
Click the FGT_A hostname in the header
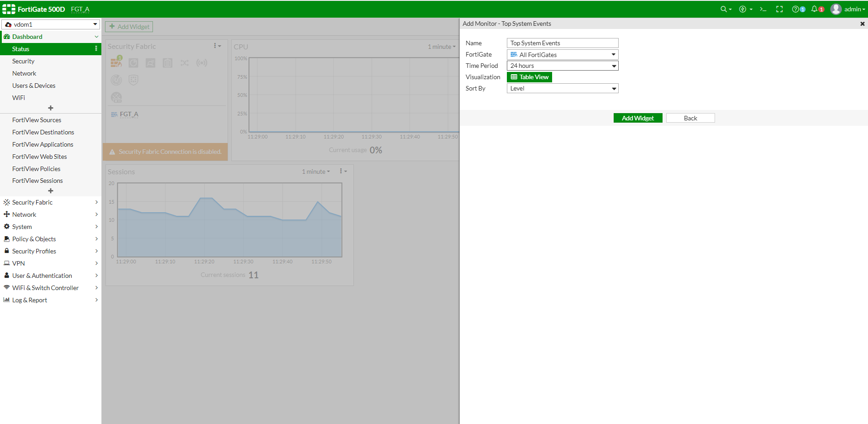(x=80, y=10)
